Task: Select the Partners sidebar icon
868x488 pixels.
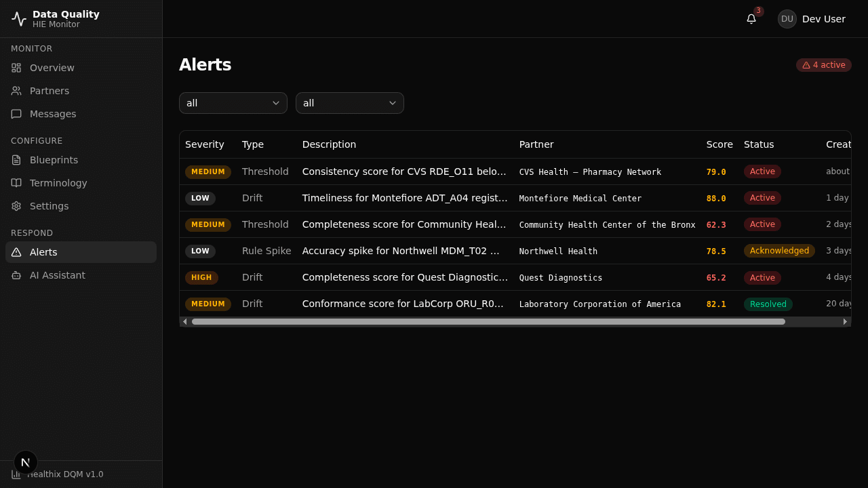Action: coord(16,91)
